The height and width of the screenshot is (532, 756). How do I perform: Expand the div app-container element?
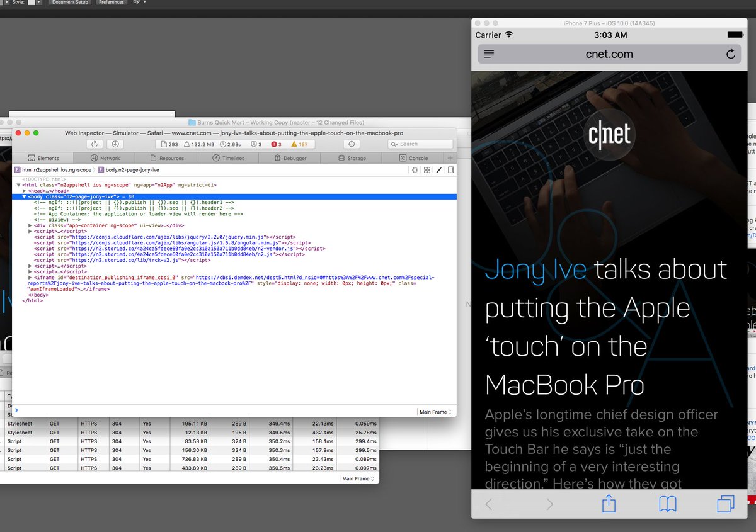click(30, 225)
